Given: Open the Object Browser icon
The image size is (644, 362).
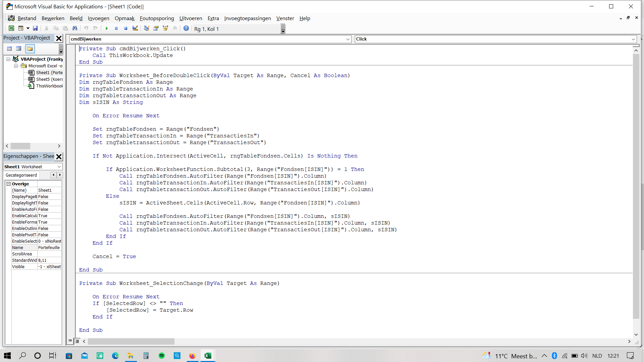Looking at the screenshot, I should (x=165, y=28).
